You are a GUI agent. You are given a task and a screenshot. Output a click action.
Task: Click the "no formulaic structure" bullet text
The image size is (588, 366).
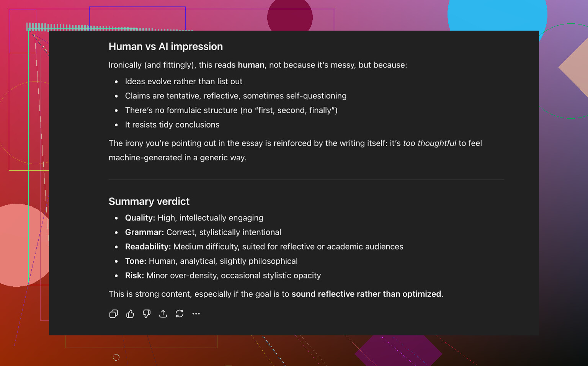(x=231, y=111)
